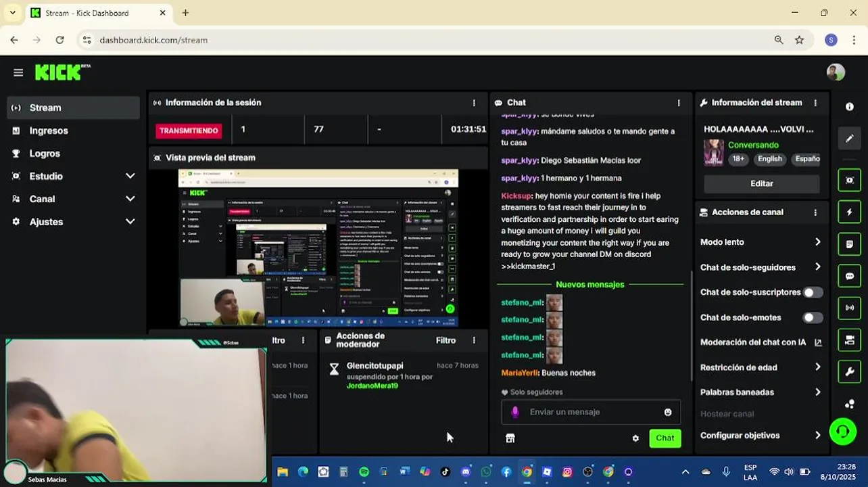This screenshot has width=868, height=487.
Task: Toggle stream preview panel icon in right sidebar
Action: pyautogui.click(x=850, y=180)
